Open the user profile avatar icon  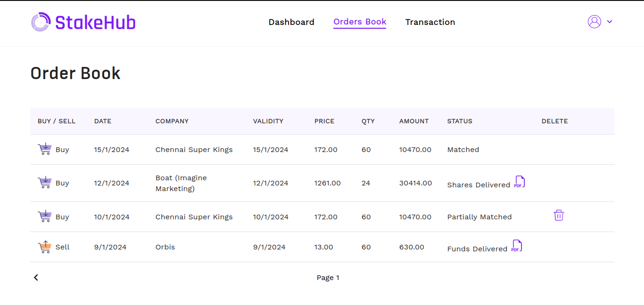pyautogui.click(x=594, y=22)
